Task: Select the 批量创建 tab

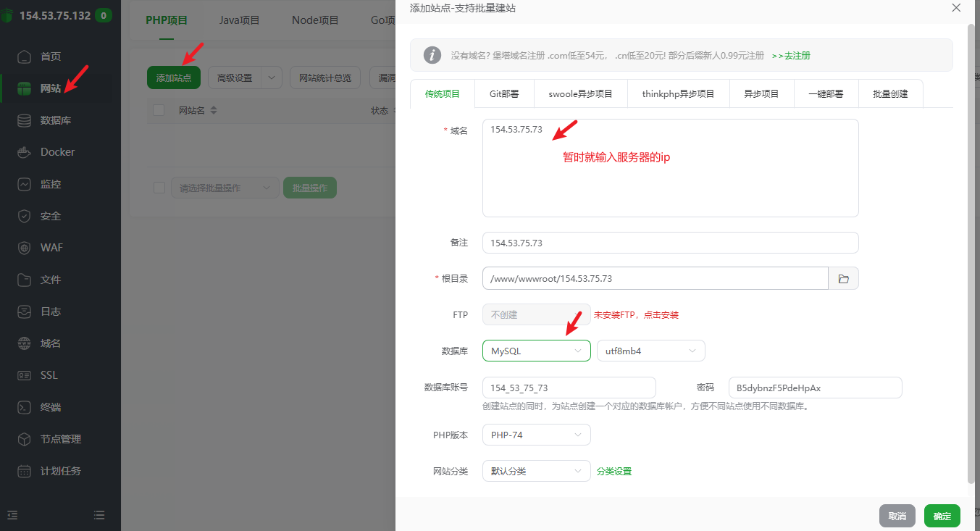Action: [890, 93]
